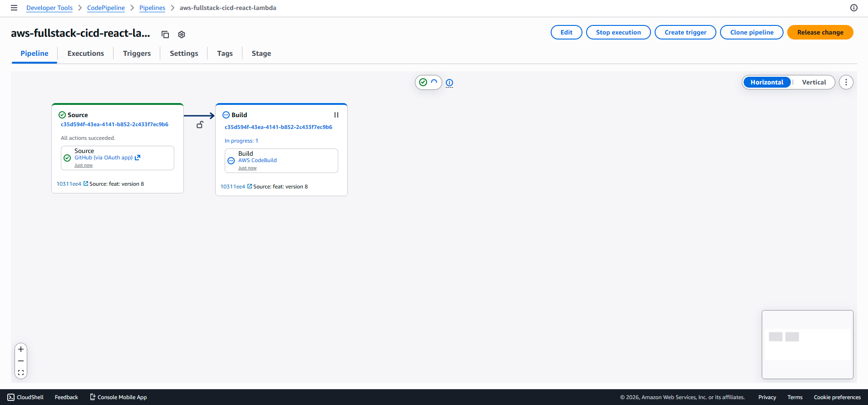Go to CodePipeline breadcrumb
The height and width of the screenshot is (405, 868).
pos(106,8)
